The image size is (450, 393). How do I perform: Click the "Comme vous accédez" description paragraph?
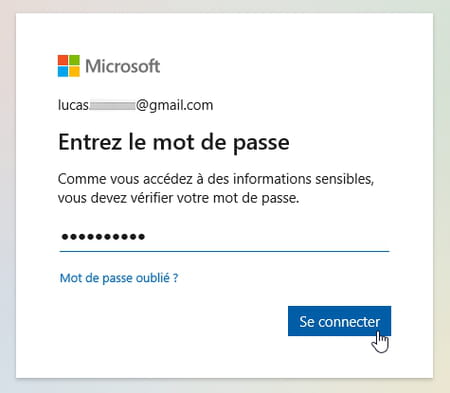(216, 188)
